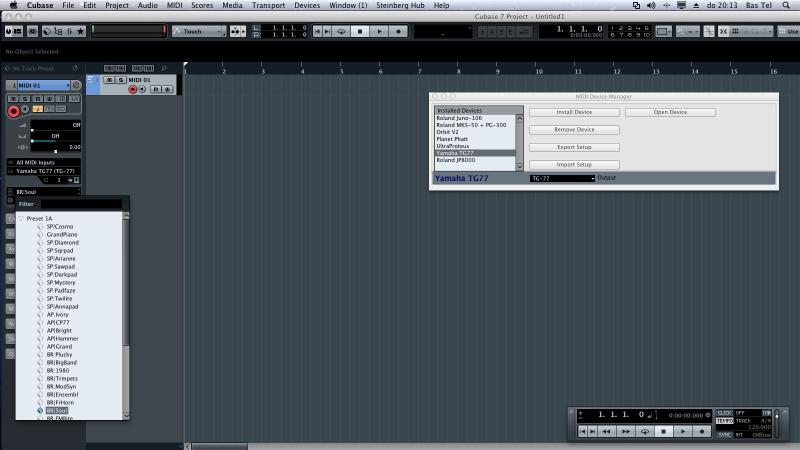The height and width of the screenshot is (450, 800).
Task: Open TG-77 output dropdown in Device Manager
Action: [x=562, y=179]
